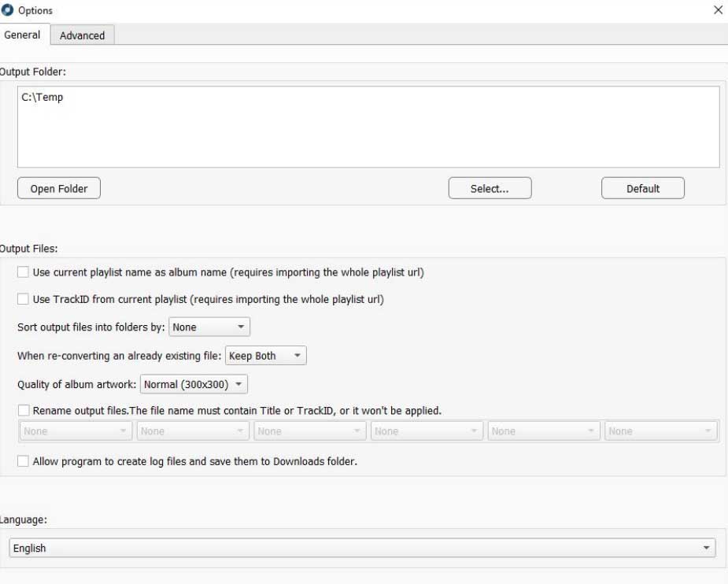Enable use current playlist name as album name

pyautogui.click(x=24, y=272)
